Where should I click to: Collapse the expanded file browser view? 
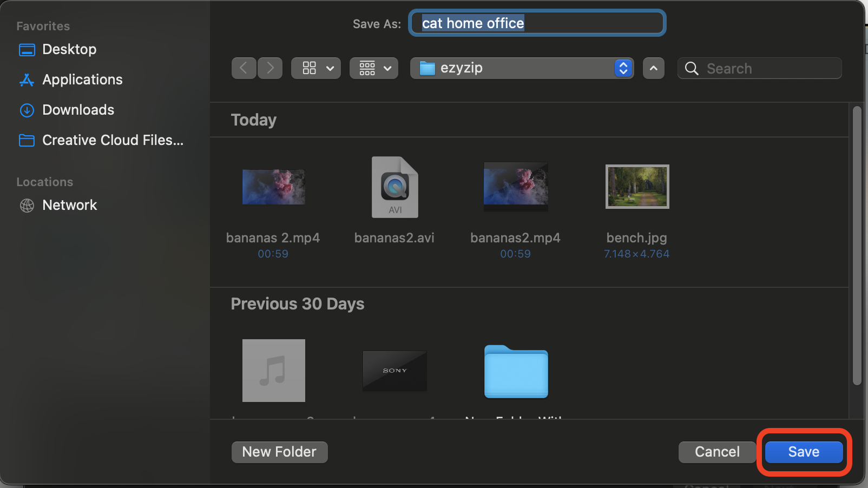(653, 68)
